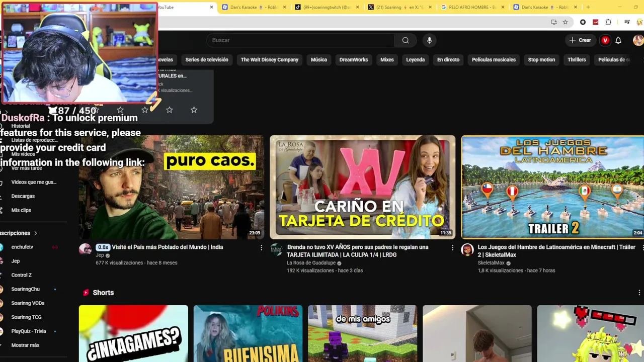Open the puro caos India video thumbnail

click(x=171, y=187)
